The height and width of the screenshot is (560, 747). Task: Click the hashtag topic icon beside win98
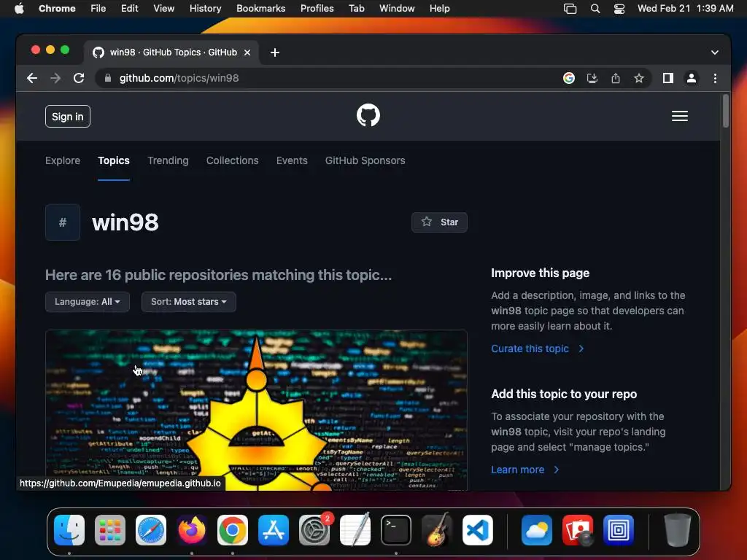pyautogui.click(x=63, y=222)
